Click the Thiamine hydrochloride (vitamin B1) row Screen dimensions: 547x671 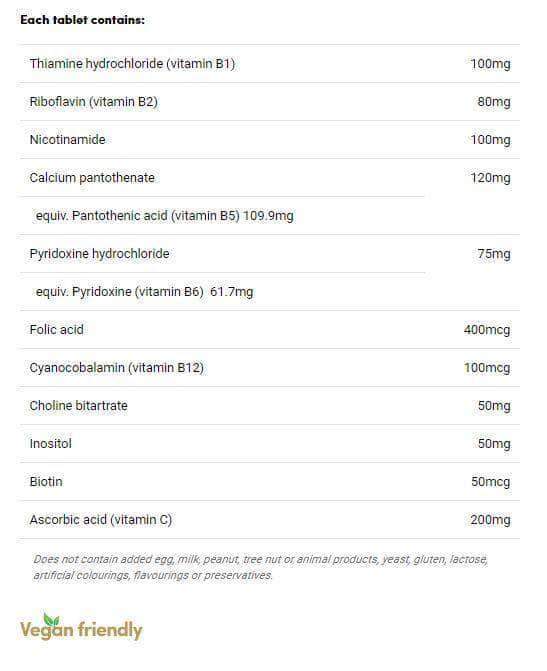(270, 64)
